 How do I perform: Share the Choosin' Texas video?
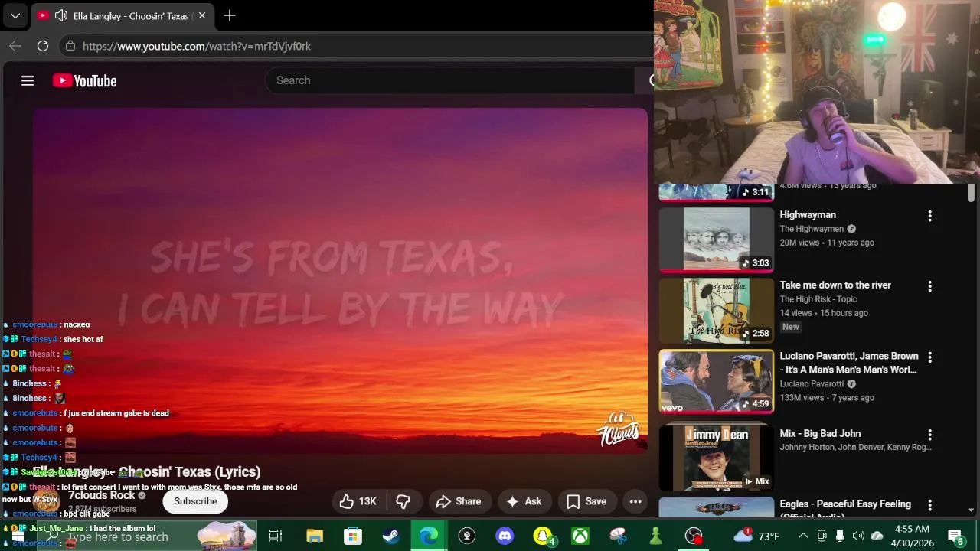459,501
